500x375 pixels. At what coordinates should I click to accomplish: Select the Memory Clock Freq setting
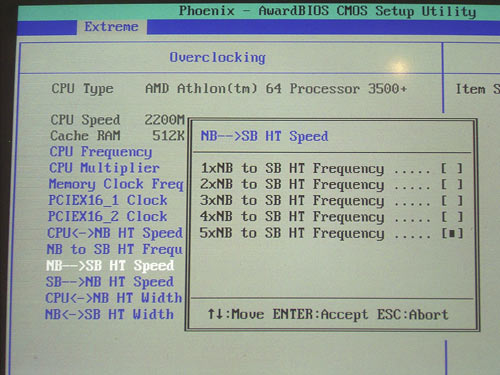pyautogui.click(x=116, y=184)
